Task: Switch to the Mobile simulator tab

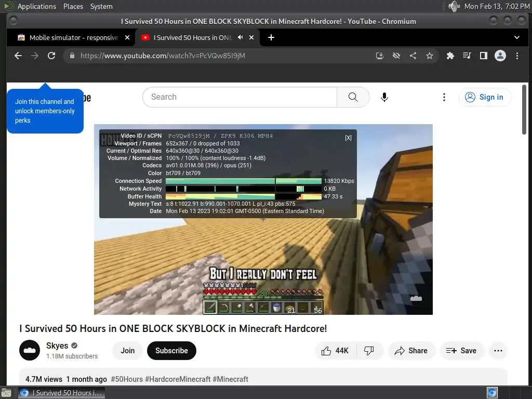Action: click(73, 37)
